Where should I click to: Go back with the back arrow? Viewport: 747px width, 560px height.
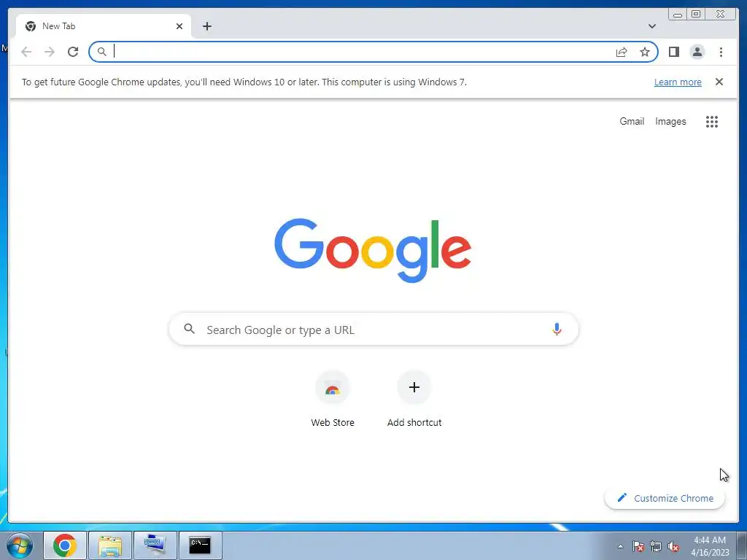pos(26,52)
